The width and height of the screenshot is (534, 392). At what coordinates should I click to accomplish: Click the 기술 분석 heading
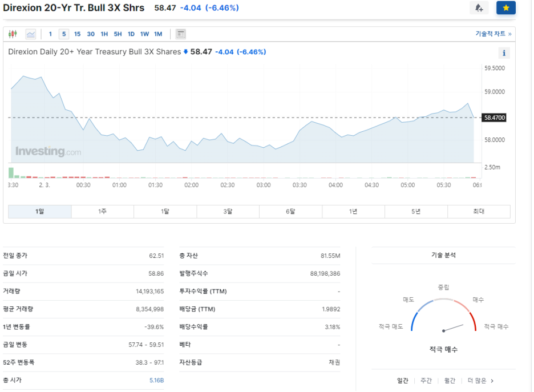(x=443, y=255)
